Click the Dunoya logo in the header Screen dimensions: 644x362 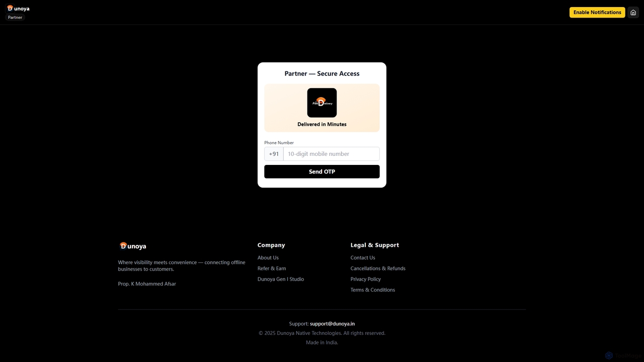tap(18, 8)
